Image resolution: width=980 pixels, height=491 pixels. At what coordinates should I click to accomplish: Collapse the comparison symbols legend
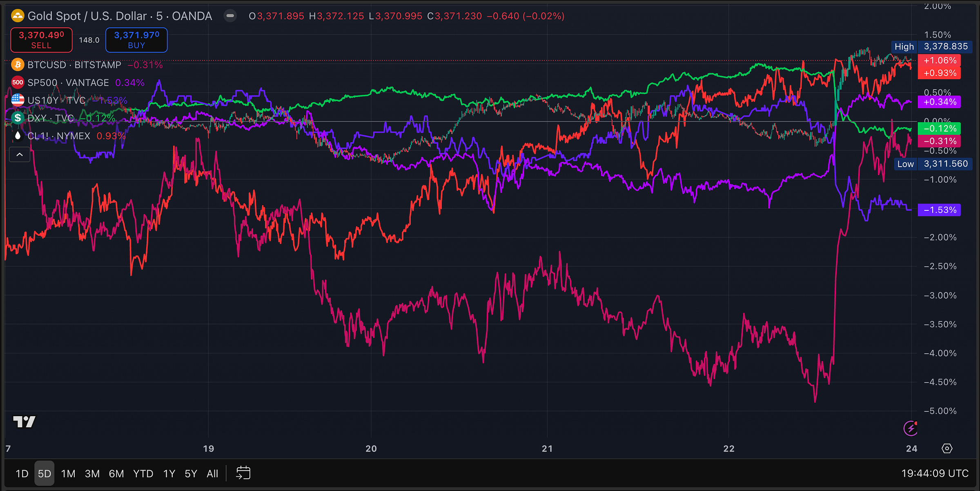point(20,155)
